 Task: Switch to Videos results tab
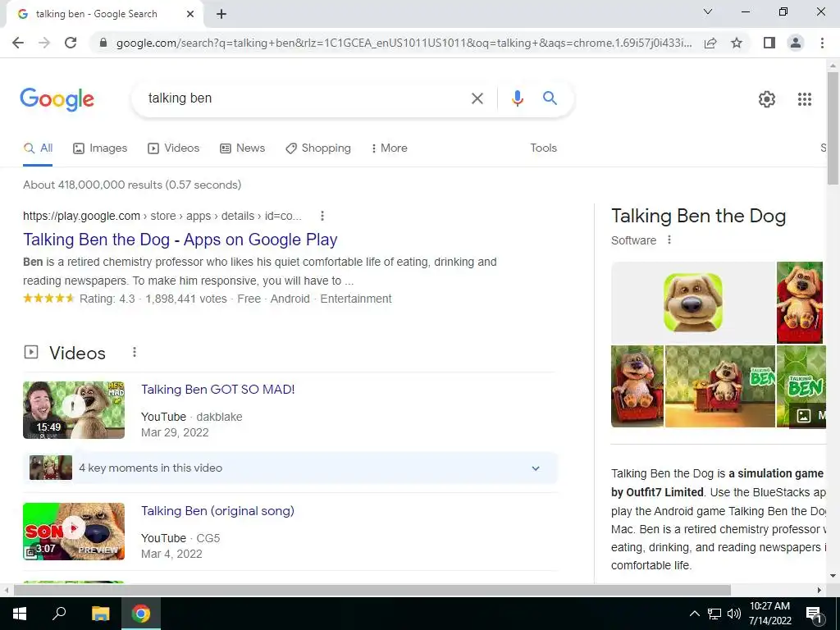click(174, 148)
